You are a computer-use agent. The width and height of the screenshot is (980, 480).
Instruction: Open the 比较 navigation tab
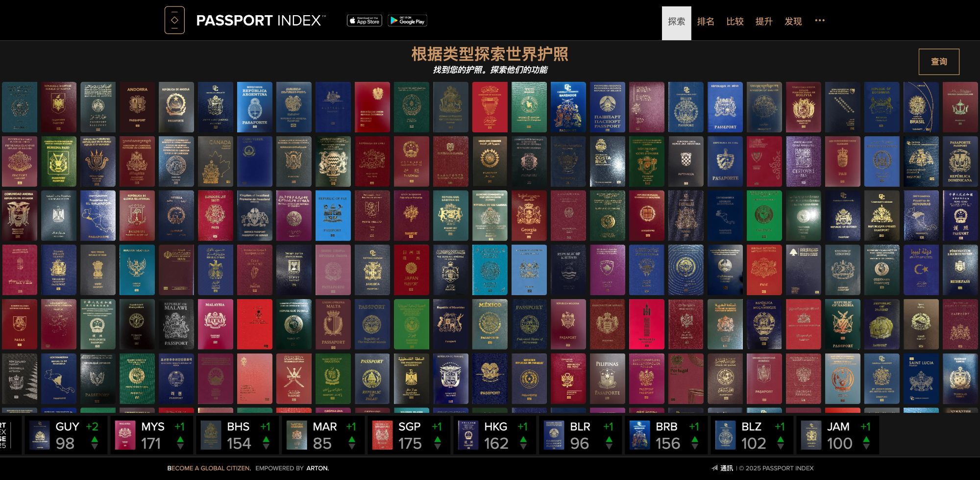click(x=735, y=21)
